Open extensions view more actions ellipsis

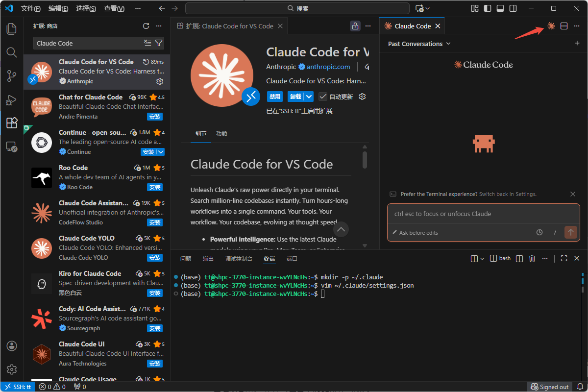tap(158, 26)
